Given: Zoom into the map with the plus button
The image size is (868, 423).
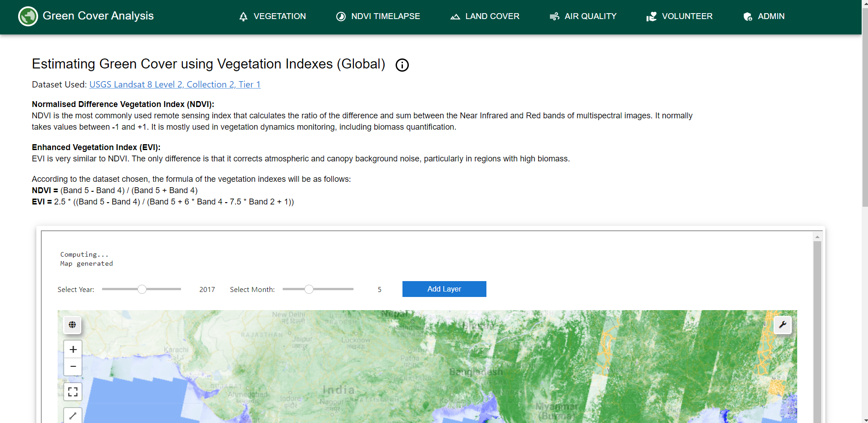Looking at the screenshot, I should (x=73, y=349).
